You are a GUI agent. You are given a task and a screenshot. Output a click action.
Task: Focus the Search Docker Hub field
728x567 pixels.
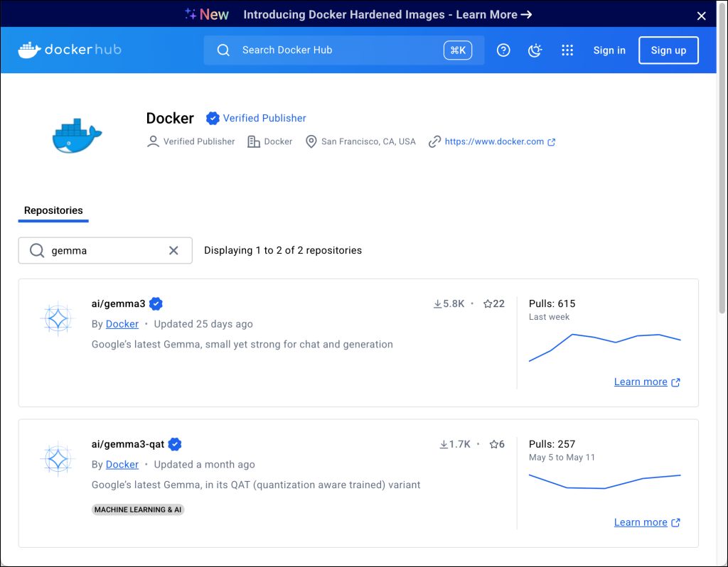[343, 50]
